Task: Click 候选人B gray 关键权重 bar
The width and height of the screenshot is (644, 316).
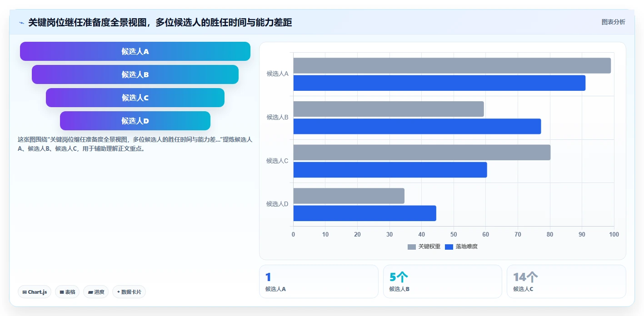Action: coord(389,109)
